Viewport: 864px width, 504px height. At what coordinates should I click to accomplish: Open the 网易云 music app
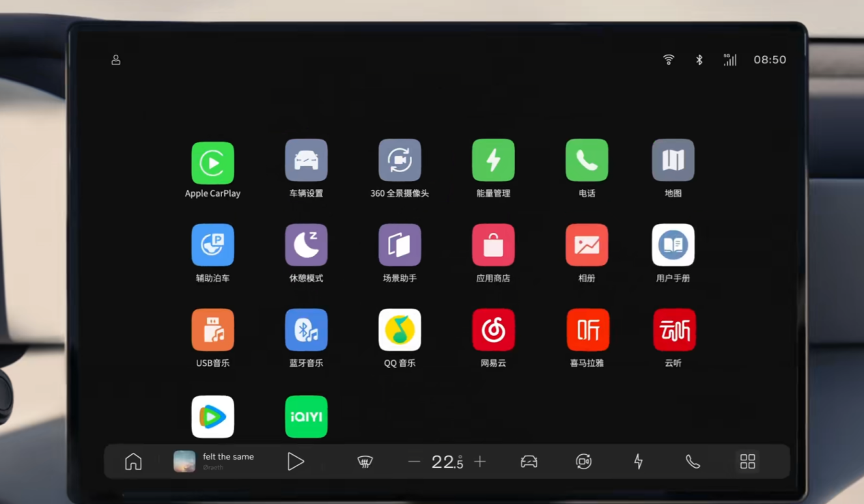(x=493, y=329)
